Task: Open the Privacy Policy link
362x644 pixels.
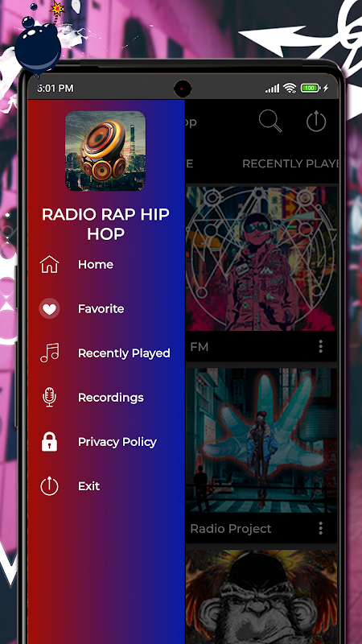Action: pos(106,441)
